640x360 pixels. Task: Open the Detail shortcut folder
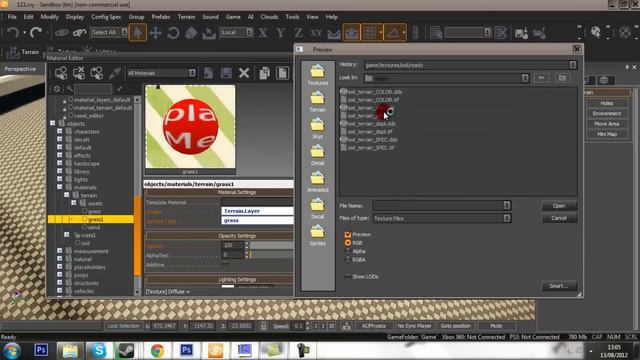click(x=318, y=156)
